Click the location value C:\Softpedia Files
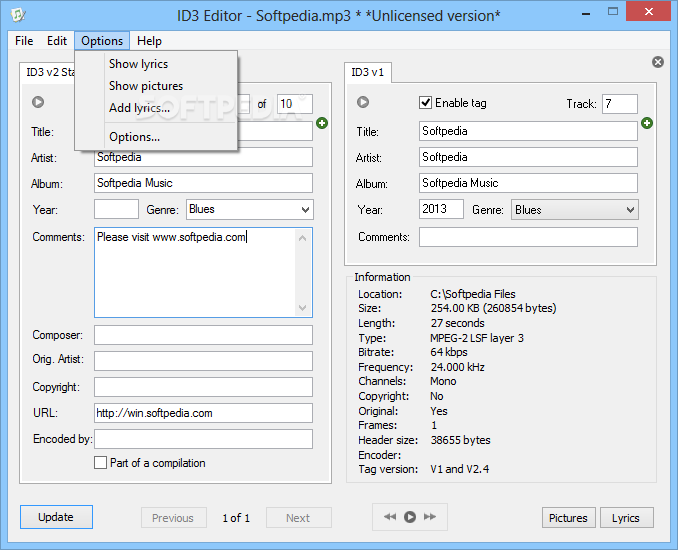 pos(473,294)
